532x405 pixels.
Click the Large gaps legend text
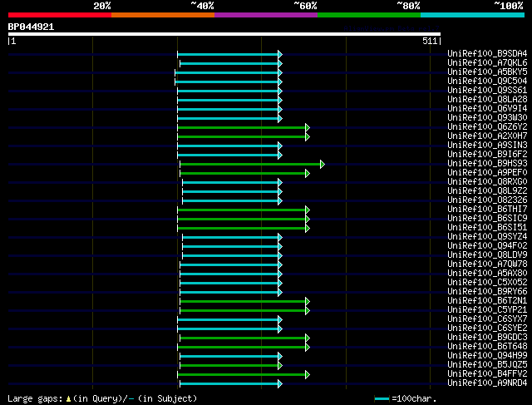35,398
